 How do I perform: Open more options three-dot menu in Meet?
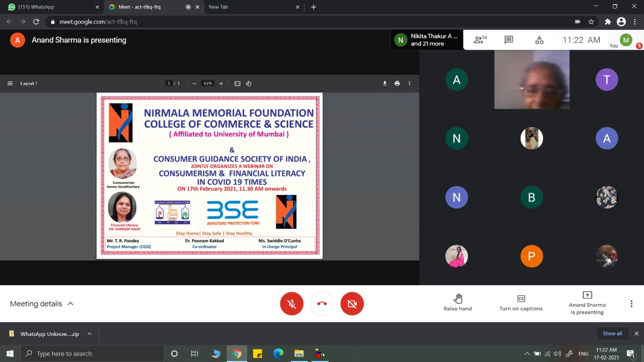click(631, 304)
